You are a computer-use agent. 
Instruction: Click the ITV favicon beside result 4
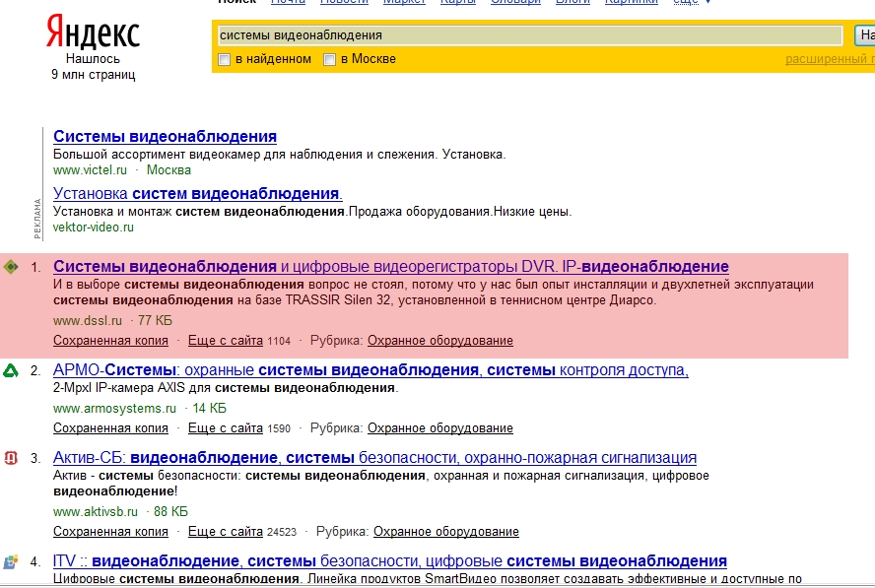[11, 561]
